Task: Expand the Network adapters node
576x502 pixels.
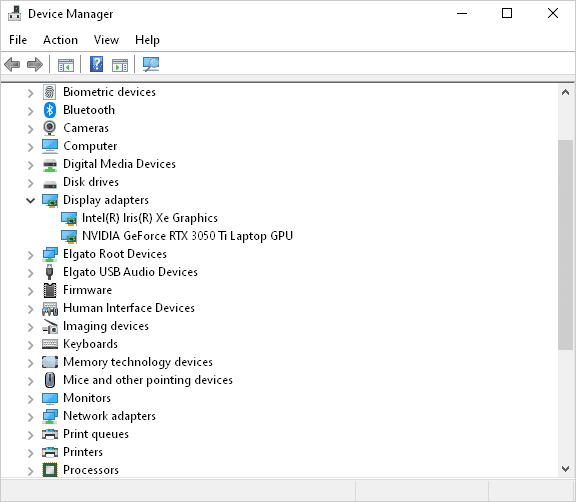Action: pos(30,417)
